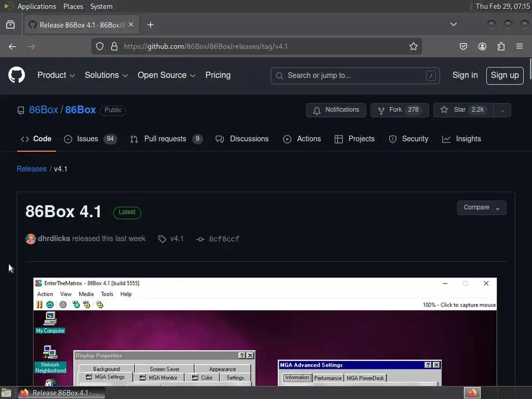The image size is (532, 399).
Task: Click the GitHub Octocat logo
Action: 17,75
